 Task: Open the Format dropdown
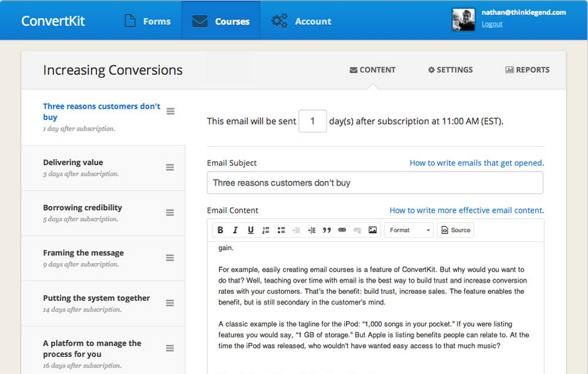(409, 230)
